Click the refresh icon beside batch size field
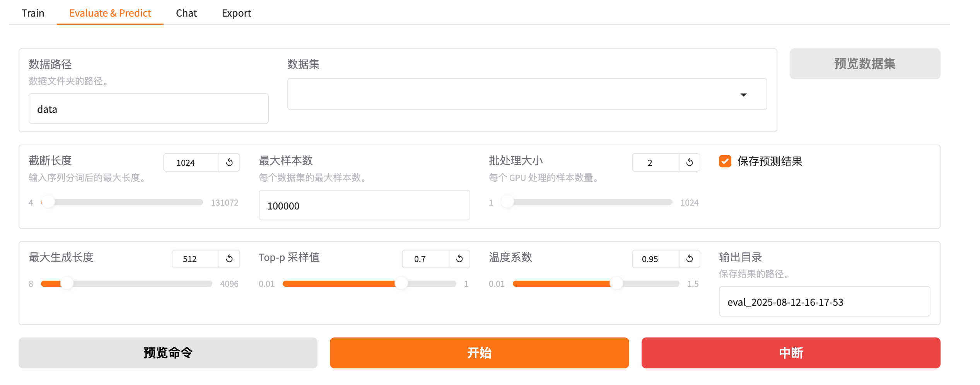The height and width of the screenshot is (385, 980). click(x=690, y=162)
